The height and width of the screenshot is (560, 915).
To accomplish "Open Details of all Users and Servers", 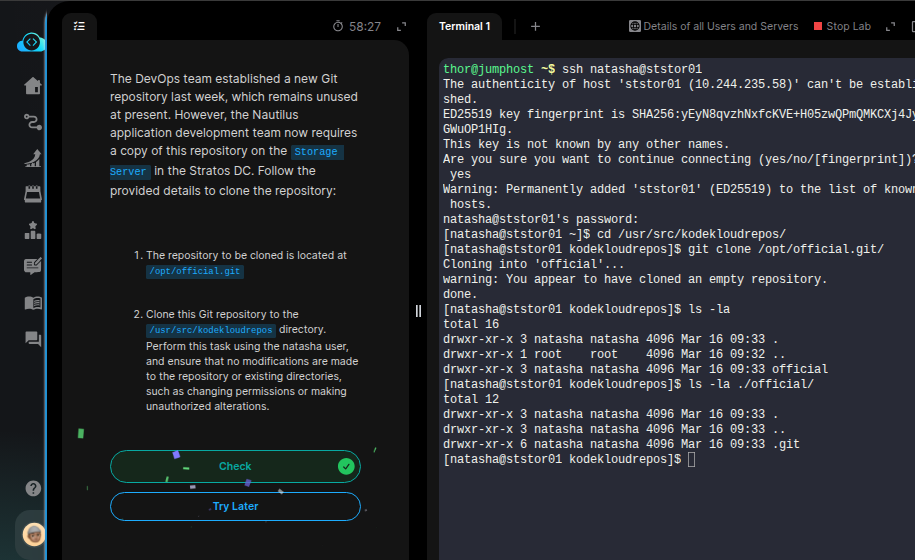I will pyautogui.click(x=713, y=26).
